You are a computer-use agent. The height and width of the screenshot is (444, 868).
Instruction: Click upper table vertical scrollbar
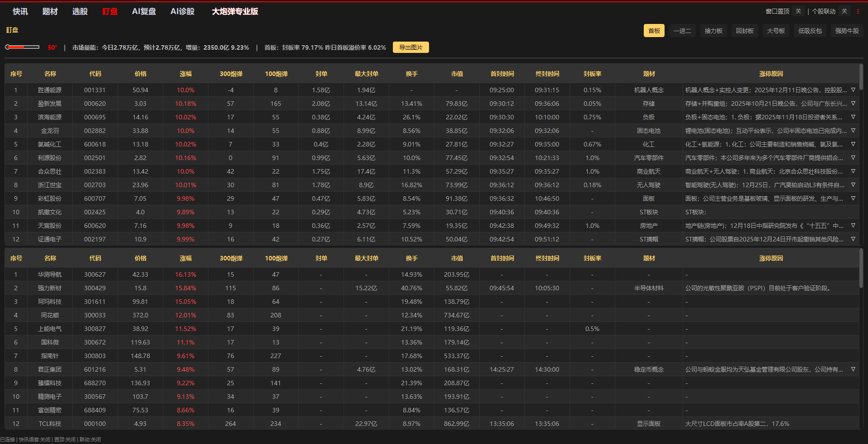(x=861, y=77)
